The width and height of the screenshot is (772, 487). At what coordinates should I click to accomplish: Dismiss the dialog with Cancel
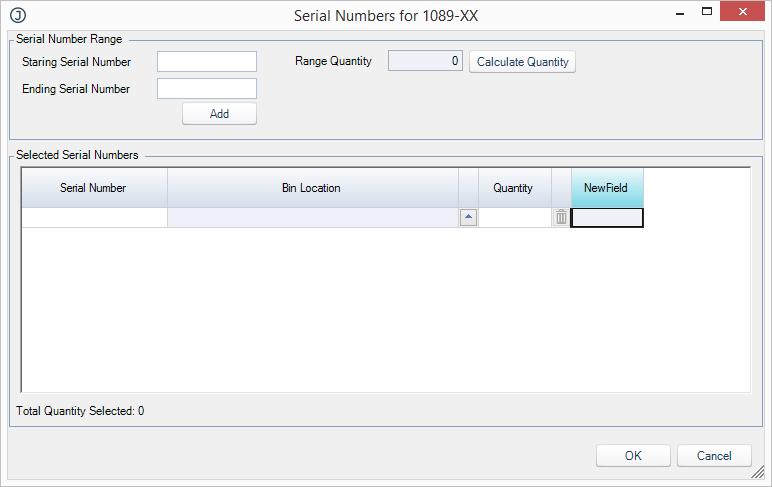point(714,456)
